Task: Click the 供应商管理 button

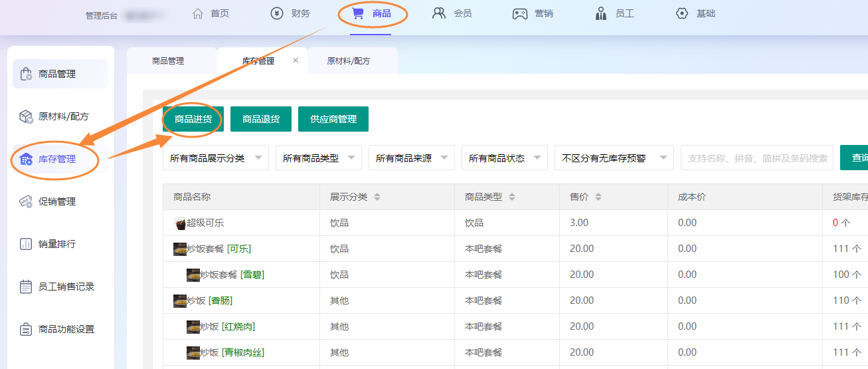Action: click(333, 119)
